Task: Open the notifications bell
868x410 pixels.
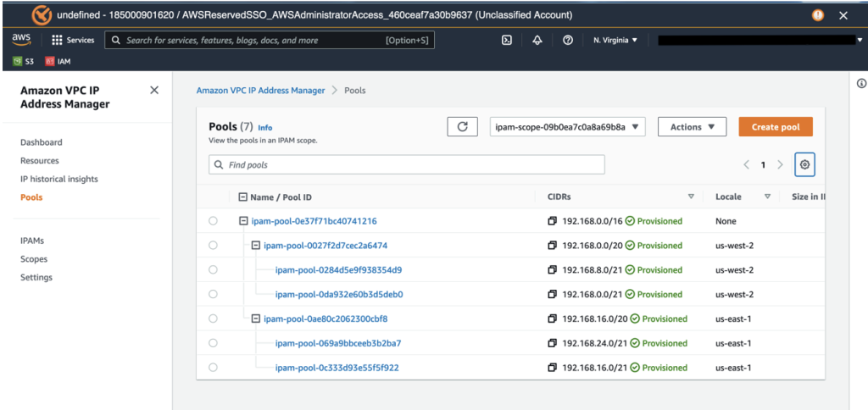Action: pos(537,41)
